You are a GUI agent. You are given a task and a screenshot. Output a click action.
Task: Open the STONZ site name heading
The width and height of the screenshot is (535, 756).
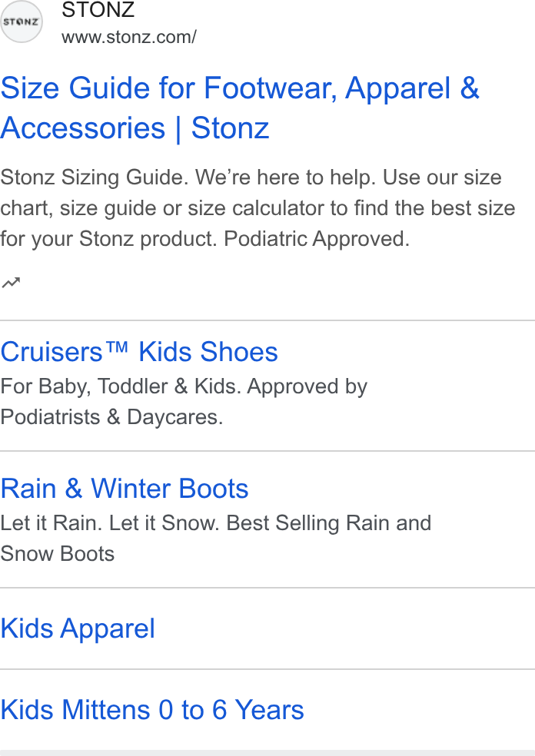98,10
